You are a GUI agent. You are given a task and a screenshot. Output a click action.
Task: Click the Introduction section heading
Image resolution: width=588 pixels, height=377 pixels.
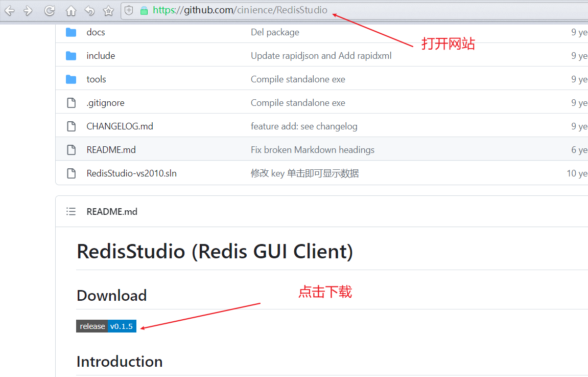point(120,362)
